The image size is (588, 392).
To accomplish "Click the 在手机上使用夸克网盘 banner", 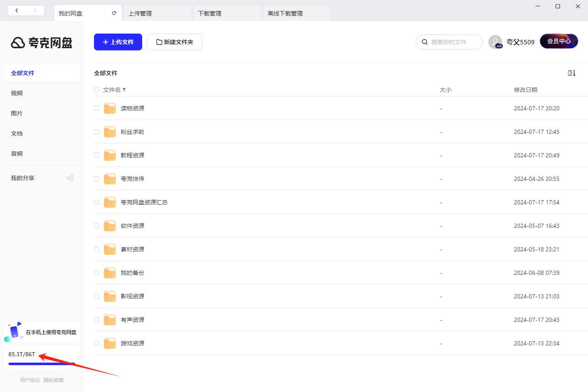I will click(x=42, y=332).
